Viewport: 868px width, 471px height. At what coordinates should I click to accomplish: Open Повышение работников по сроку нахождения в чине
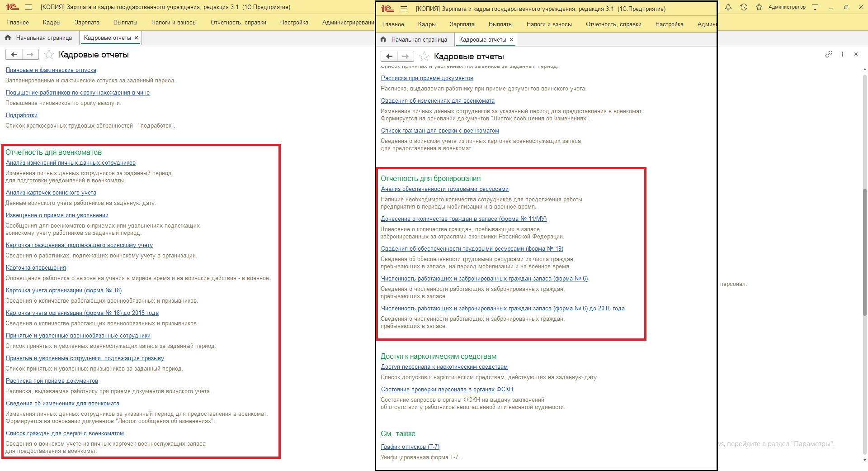tap(78, 93)
